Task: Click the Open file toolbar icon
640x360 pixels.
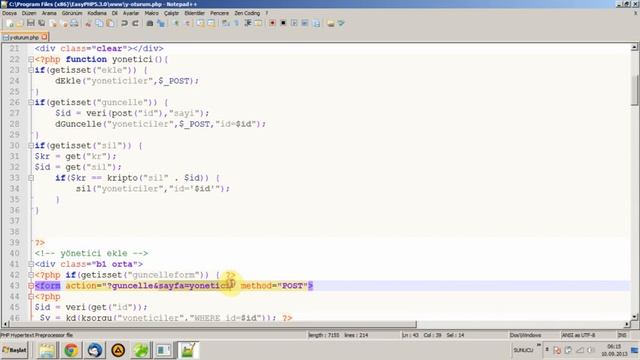Action: click(x=20, y=23)
